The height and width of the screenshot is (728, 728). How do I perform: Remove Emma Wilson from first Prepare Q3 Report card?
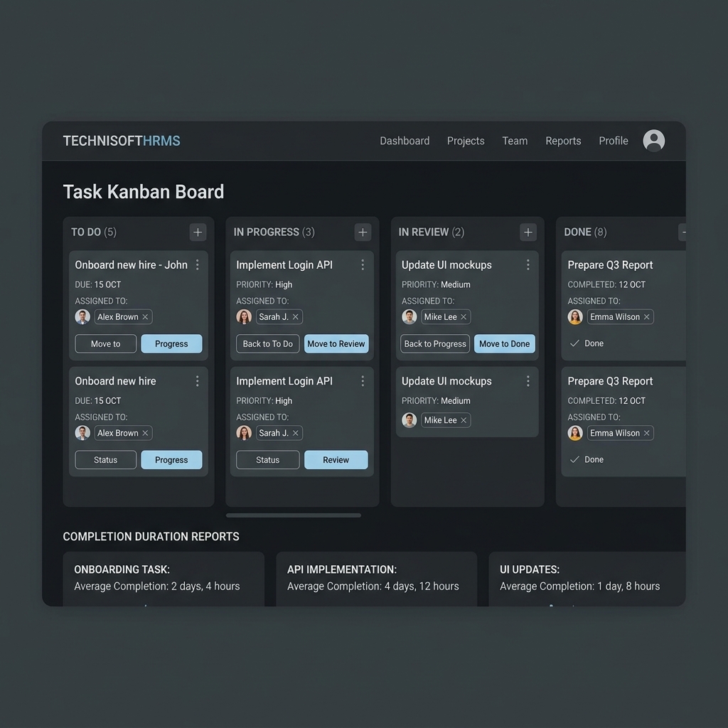point(647,316)
